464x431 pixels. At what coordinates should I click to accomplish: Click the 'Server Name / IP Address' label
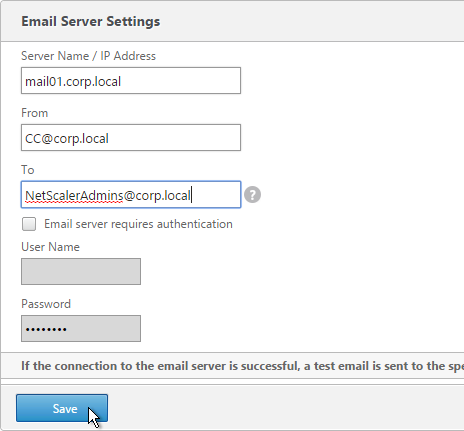pos(88,56)
